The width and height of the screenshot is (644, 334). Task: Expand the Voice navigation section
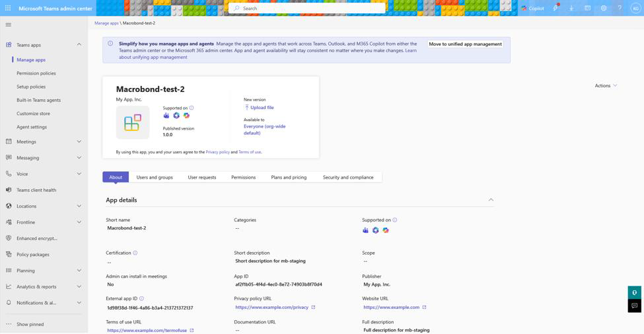tap(79, 174)
